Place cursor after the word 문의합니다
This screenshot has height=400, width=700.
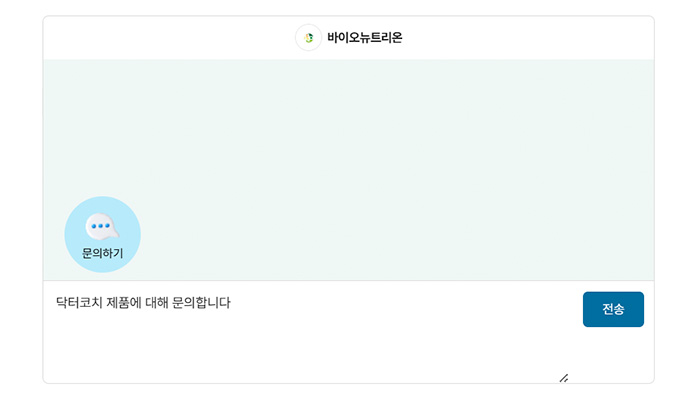pyautogui.click(x=231, y=303)
